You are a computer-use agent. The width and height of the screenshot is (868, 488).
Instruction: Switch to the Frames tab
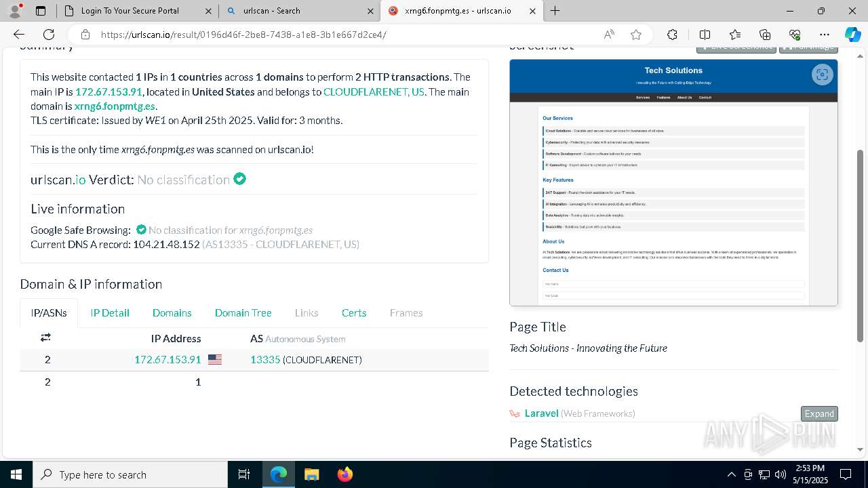tap(406, 312)
